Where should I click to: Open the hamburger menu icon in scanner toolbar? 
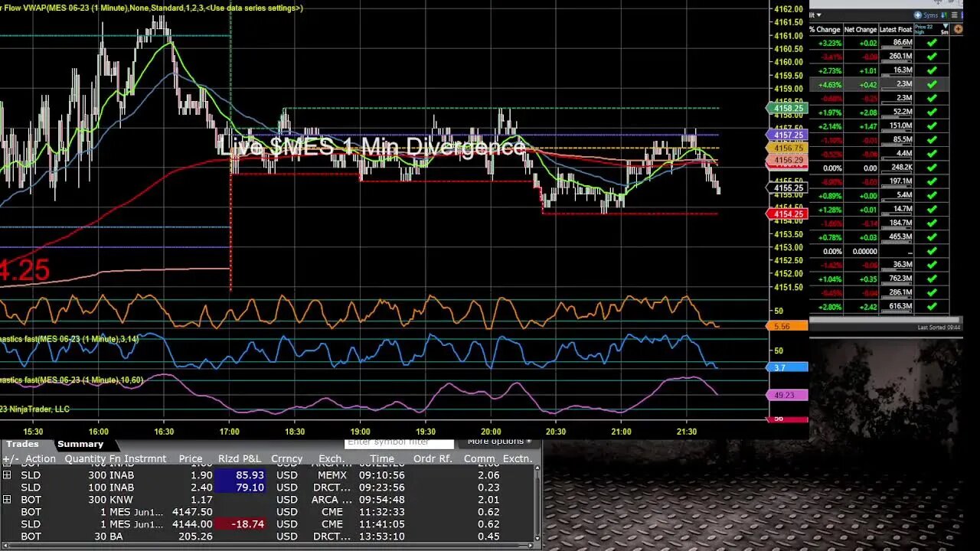point(953,15)
